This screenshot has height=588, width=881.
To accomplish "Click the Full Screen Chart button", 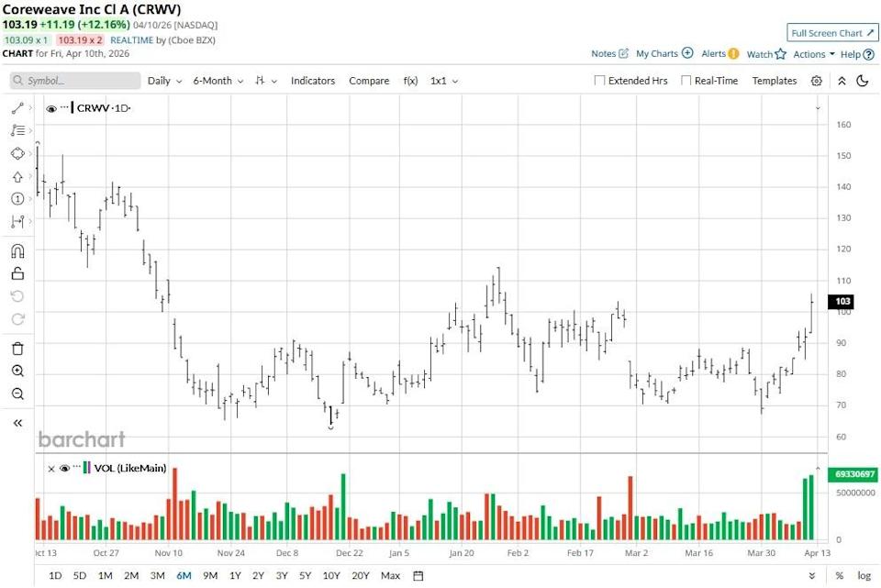I will point(831,32).
